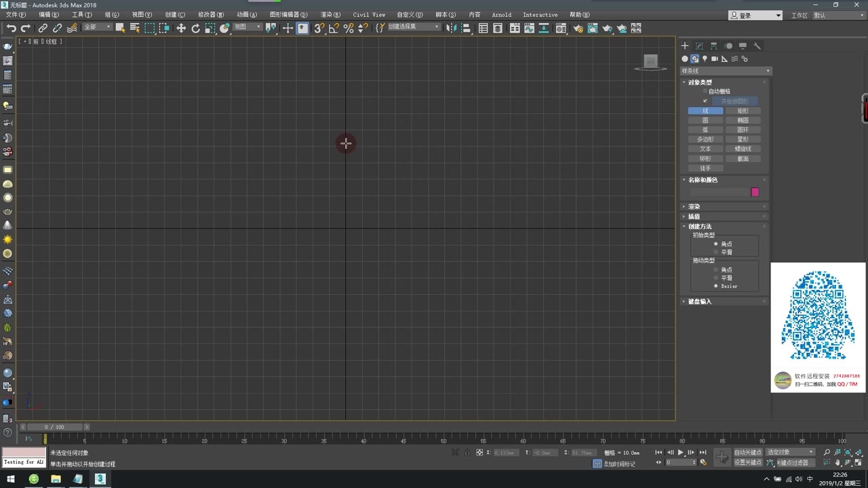
Task: Select the Cameras category icon
Action: point(715,59)
